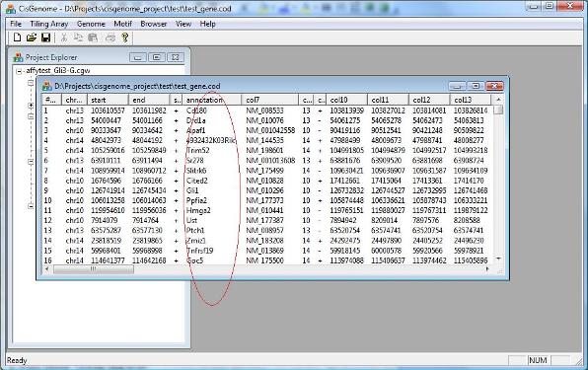Click the NM_010296 cell
This screenshot has height=370, width=588.
point(264,190)
